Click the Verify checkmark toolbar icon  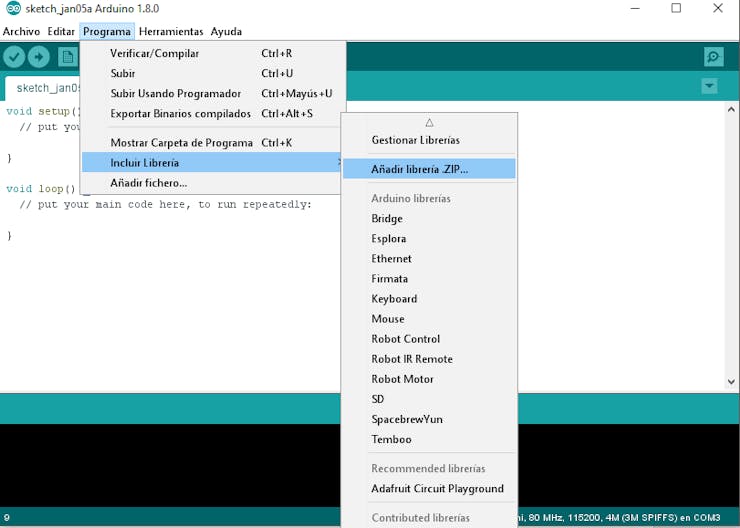(x=14, y=57)
